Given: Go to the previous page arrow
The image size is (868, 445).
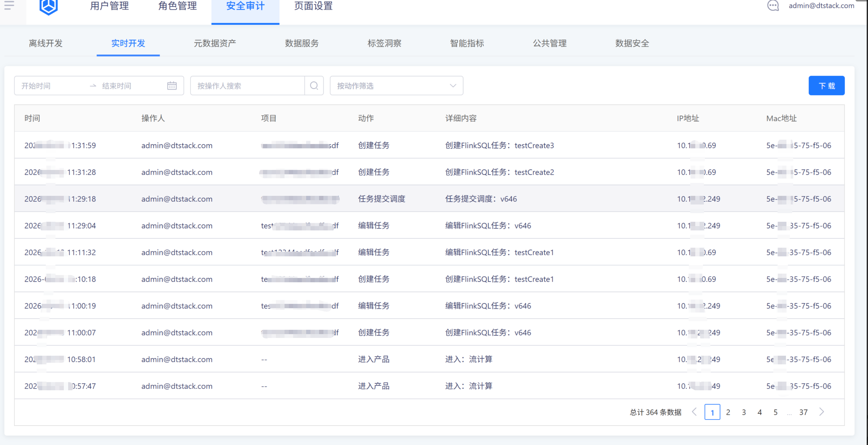Looking at the screenshot, I should (x=694, y=412).
